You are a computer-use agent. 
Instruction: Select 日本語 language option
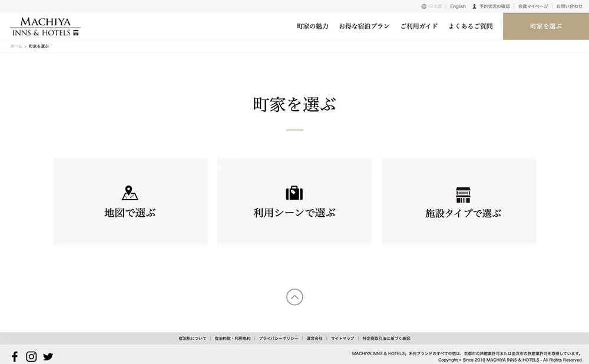[x=435, y=6]
